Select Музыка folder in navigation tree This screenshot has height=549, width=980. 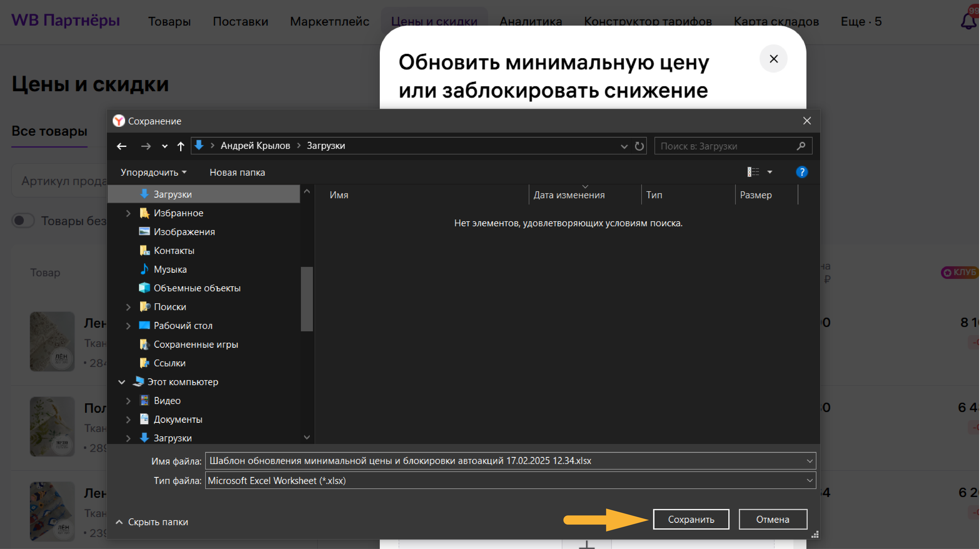[170, 269]
